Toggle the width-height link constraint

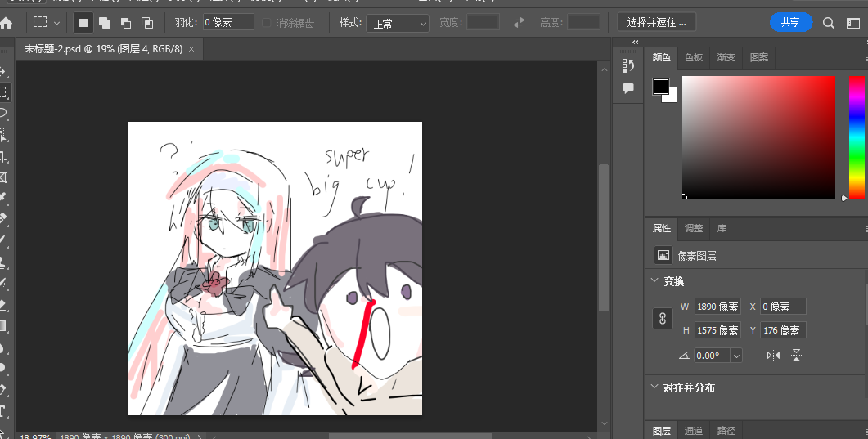pyautogui.click(x=663, y=319)
